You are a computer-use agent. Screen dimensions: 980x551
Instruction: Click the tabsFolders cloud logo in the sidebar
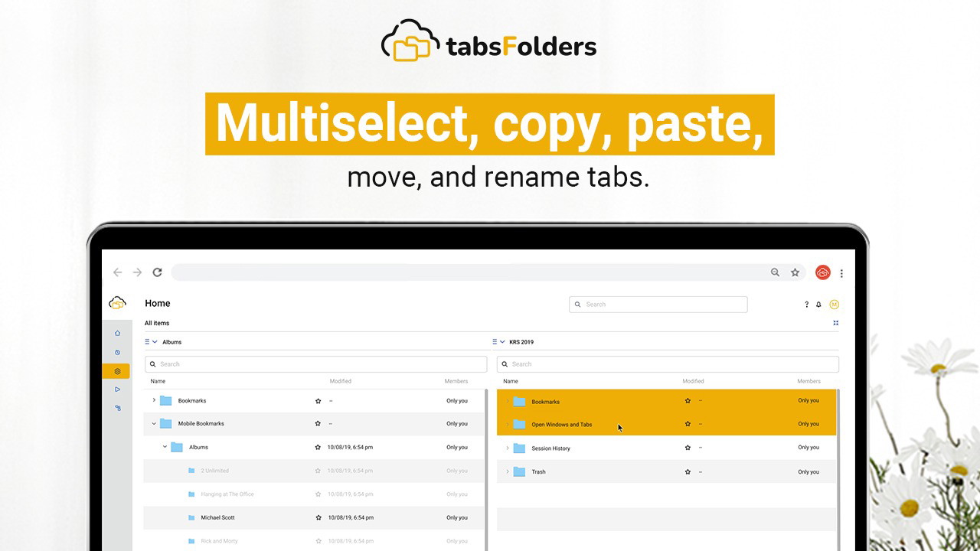tap(117, 303)
